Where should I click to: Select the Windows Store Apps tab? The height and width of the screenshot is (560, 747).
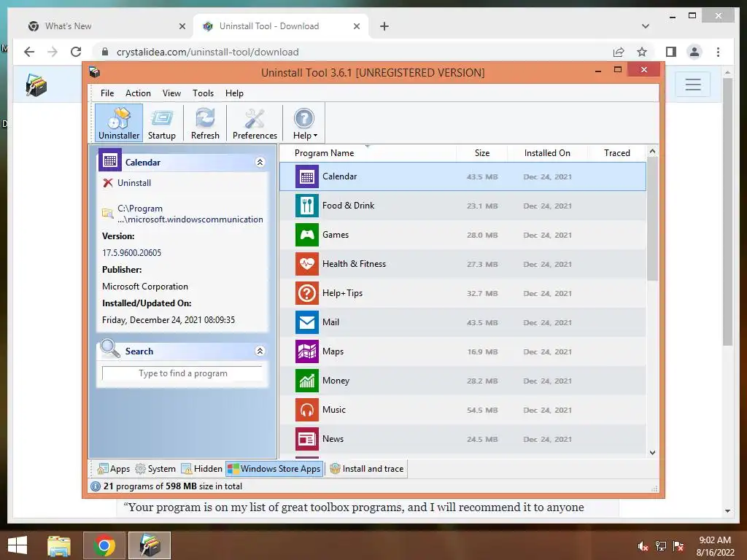tap(274, 469)
